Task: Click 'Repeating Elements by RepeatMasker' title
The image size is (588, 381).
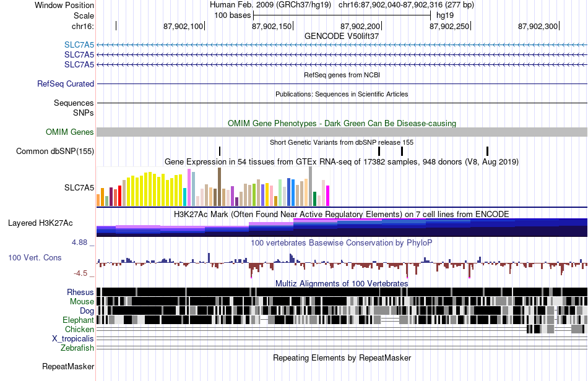Action: tap(342, 357)
